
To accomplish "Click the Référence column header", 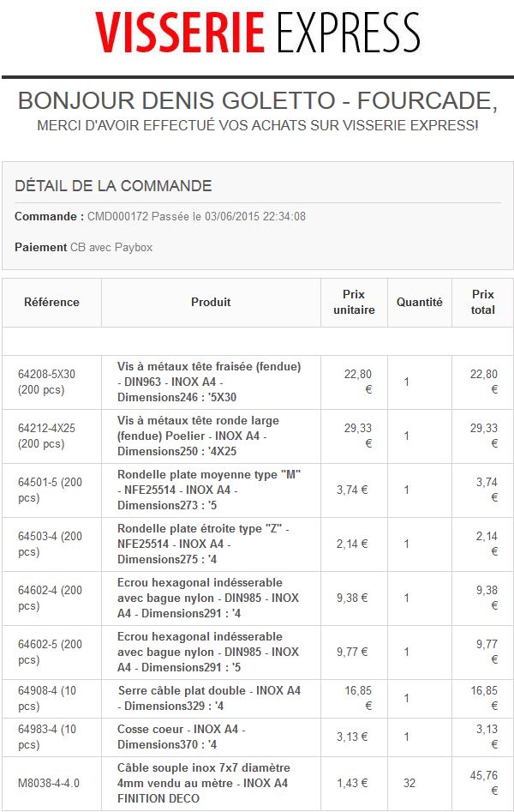I will click(51, 302).
